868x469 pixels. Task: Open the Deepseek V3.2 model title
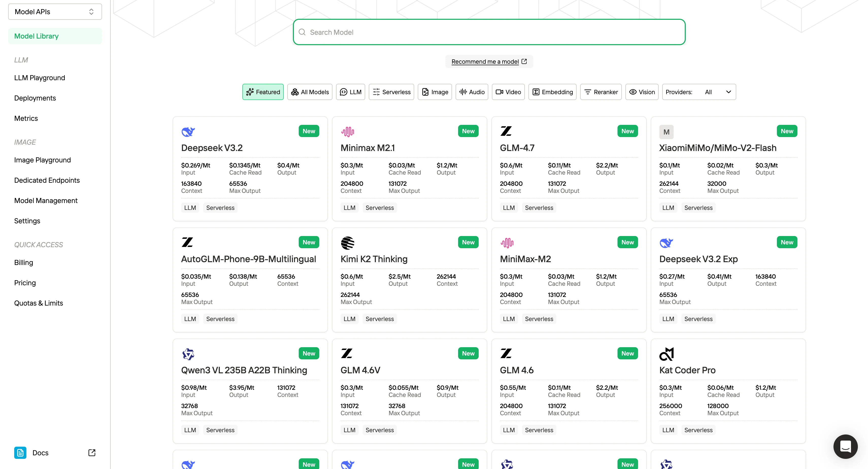(x=212, y=147)
